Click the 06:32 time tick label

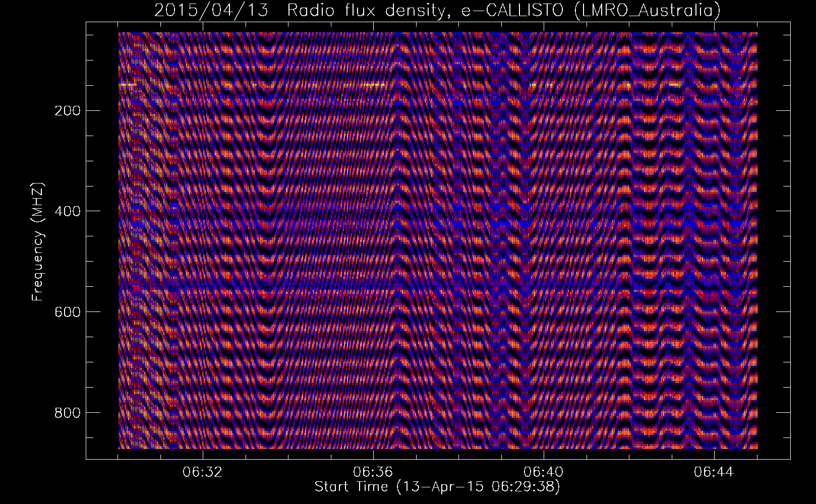(203, 473)
